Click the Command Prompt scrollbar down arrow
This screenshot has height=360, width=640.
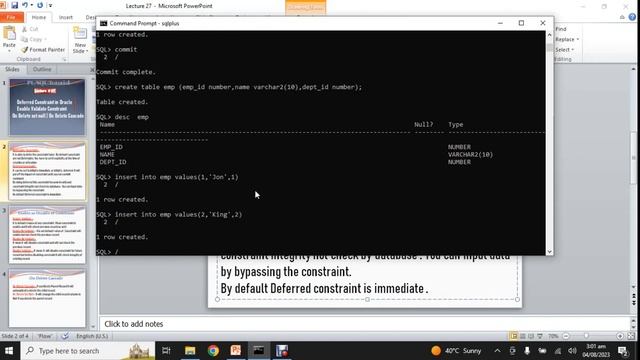click(549, 251)
